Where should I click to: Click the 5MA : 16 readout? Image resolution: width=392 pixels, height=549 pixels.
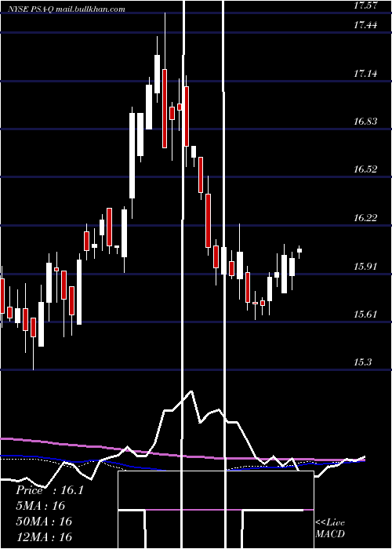41,506
